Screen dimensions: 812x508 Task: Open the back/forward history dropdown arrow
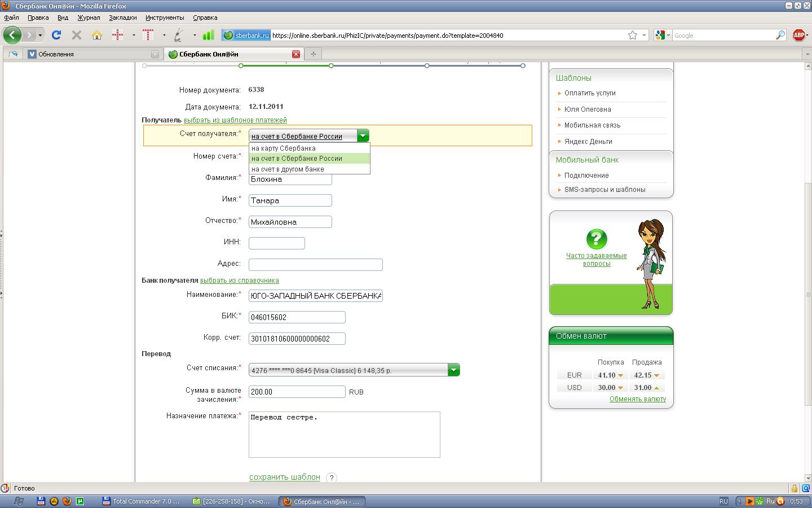click(40, 35)
